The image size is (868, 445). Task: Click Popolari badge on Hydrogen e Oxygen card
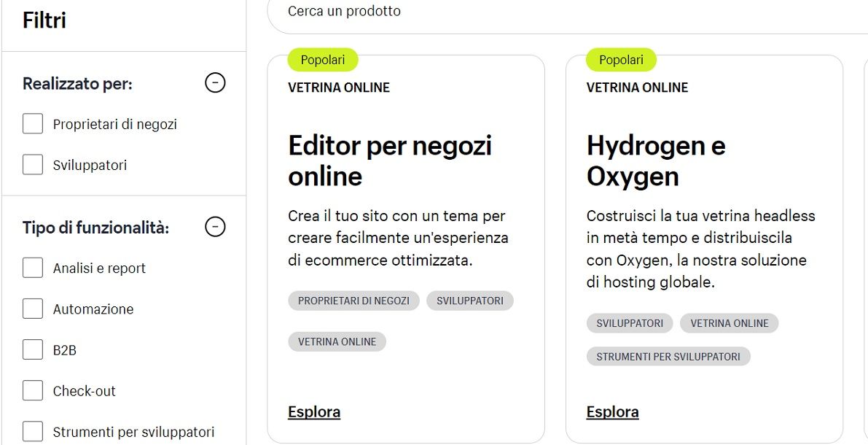(x=621, y=60)
